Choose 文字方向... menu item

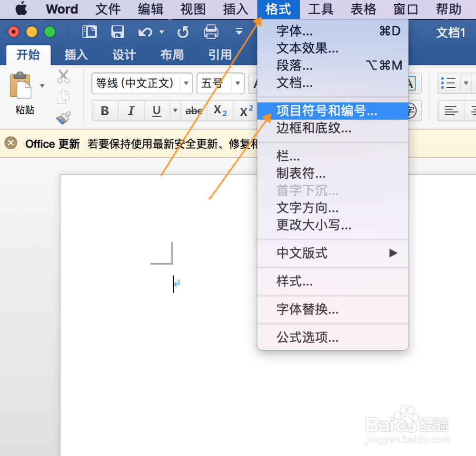(333, 208)
